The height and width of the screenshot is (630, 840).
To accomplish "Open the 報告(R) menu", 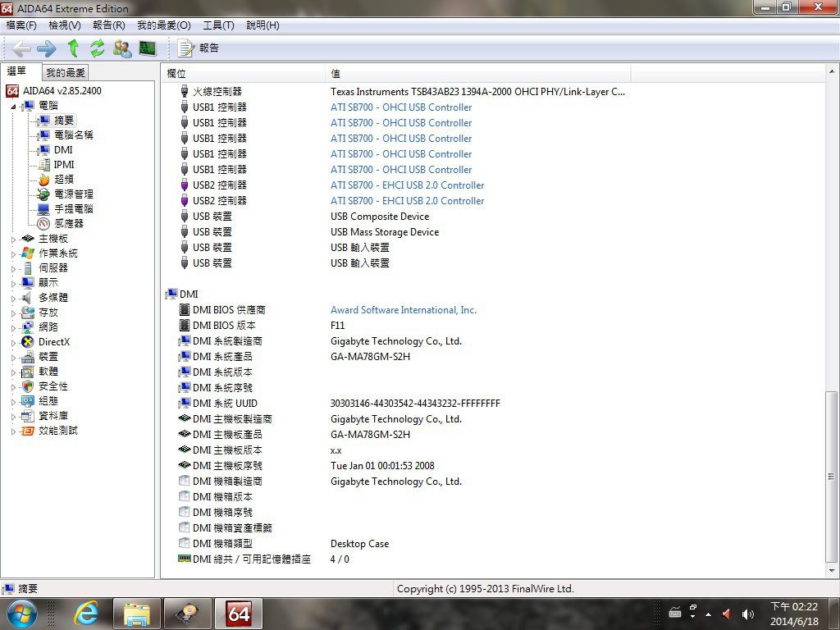I will coord(109,25).
